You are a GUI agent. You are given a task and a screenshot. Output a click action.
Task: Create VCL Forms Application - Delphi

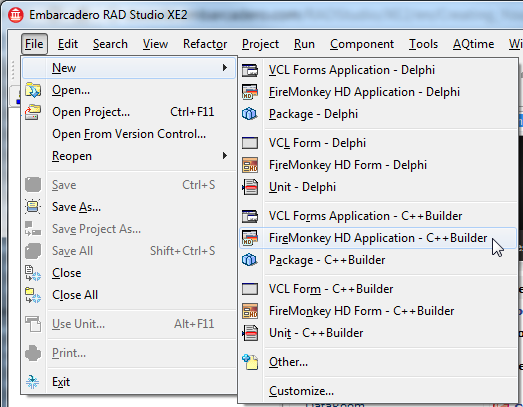click(x=378, y=70)
